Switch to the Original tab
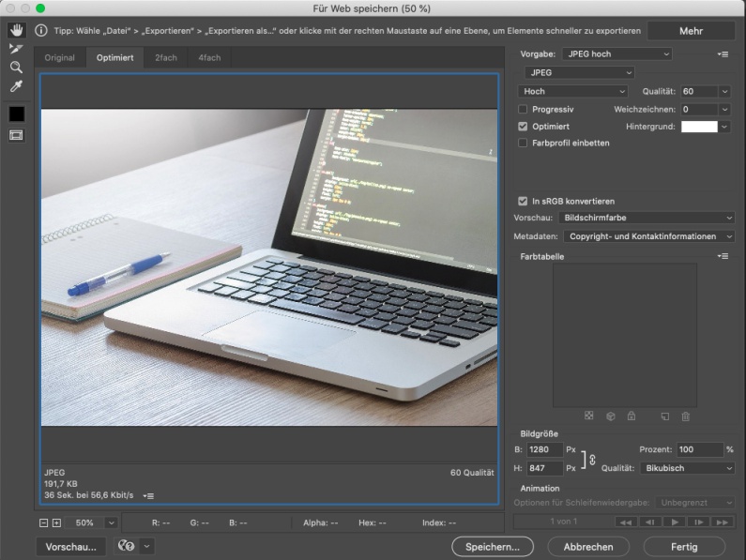Viewport: 746px width, 560px height. (x=60, y=58)
